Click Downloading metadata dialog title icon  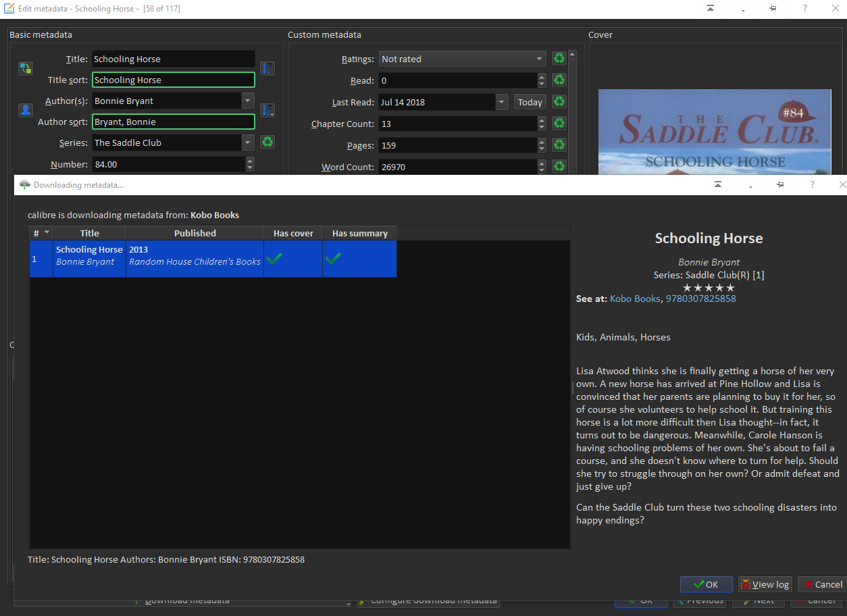25,185
